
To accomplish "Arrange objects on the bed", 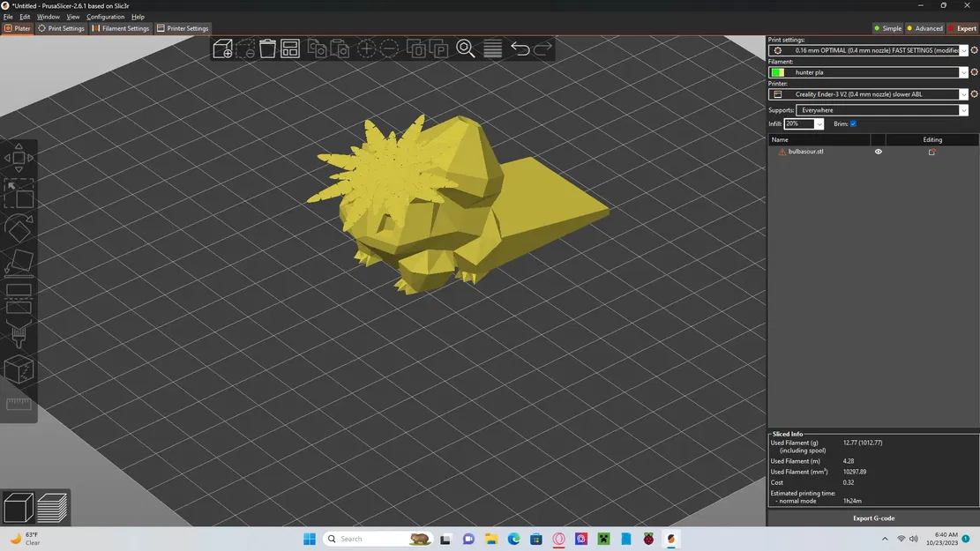I will [x=290, y=48].
